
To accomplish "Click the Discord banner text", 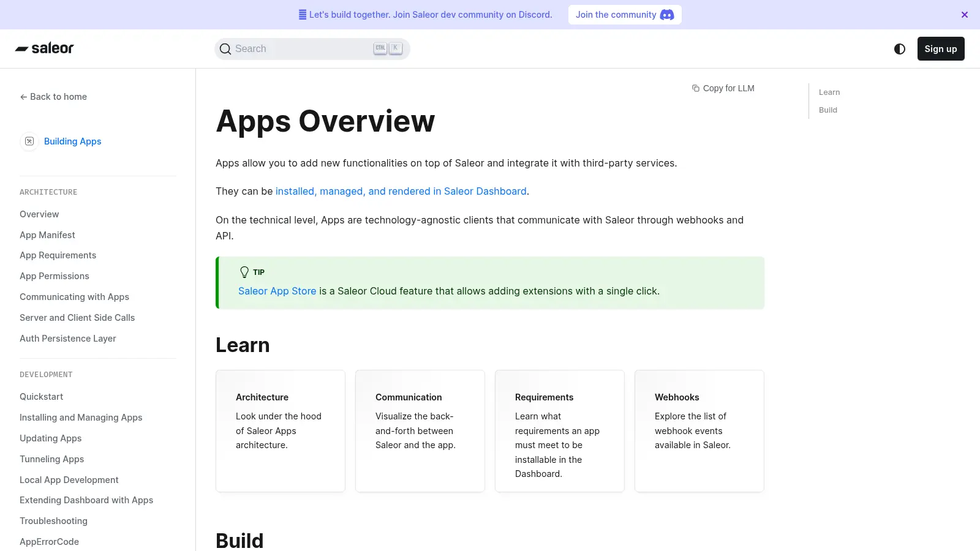I will 425,15.
